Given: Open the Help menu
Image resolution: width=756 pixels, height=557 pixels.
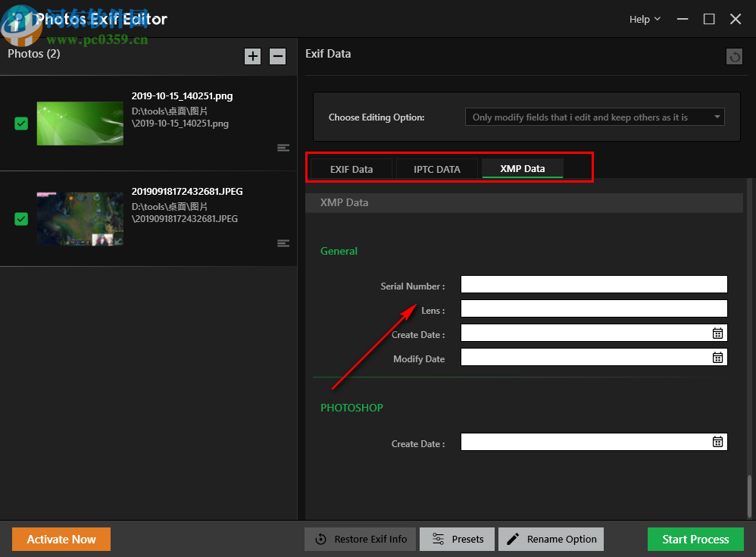Looking at the screenshot, I should point(643,19).
